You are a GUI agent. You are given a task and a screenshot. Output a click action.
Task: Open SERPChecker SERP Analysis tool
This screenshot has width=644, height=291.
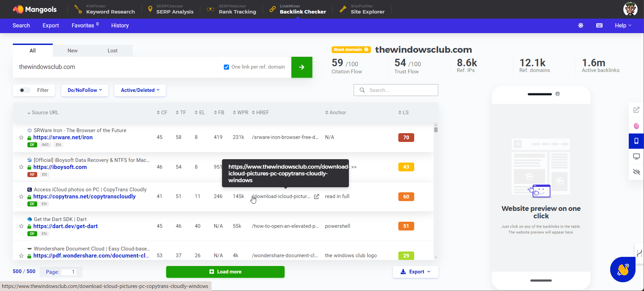171,9
